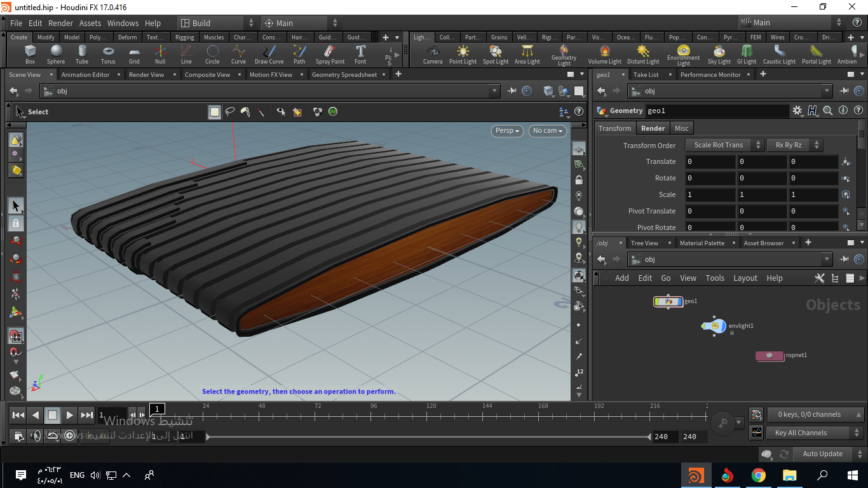Add a Geometry Light

[564, 55]
